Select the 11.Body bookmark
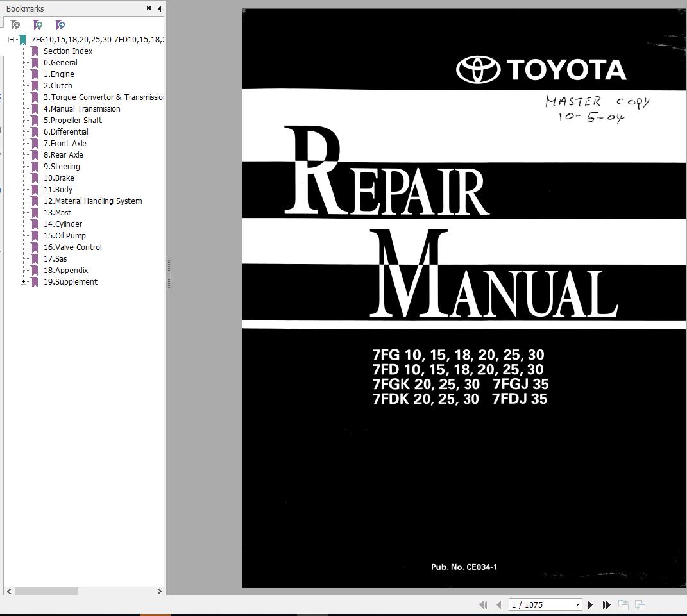687x616 pixels. (x=58, y=189)
